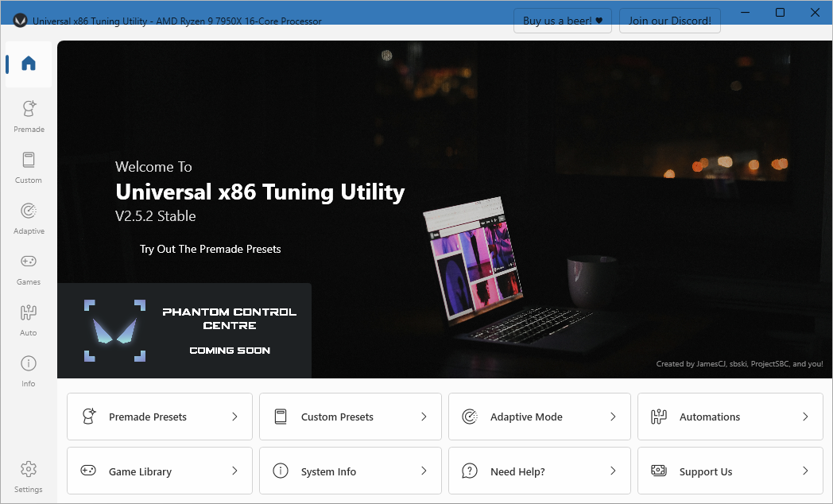
Task: Click the System Info circle icon
Action: [281, 471]
